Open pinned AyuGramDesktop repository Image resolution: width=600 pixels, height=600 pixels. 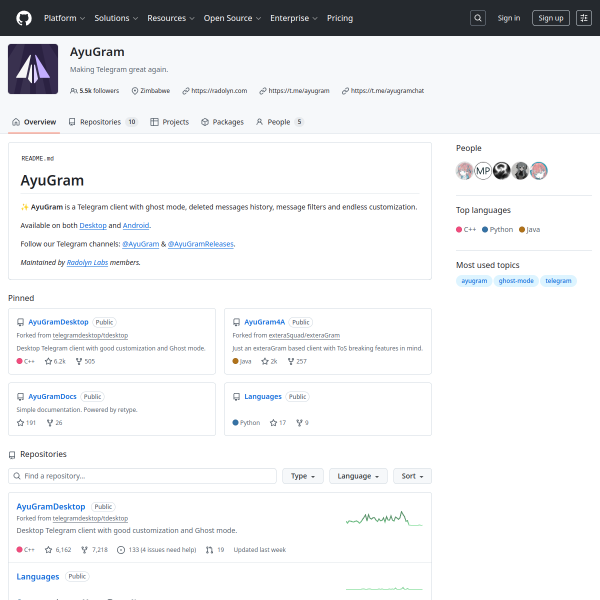(58, 322)
